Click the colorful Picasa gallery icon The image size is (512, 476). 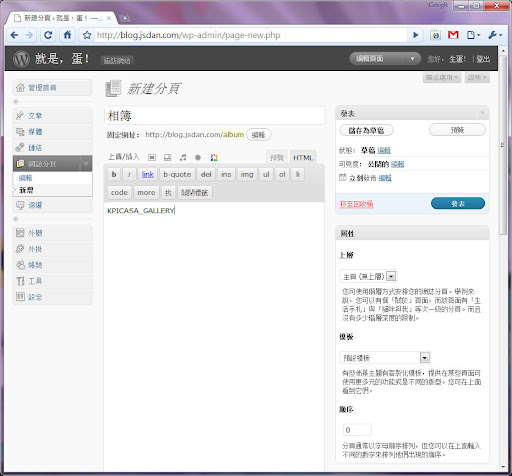[x=214, y=157]
